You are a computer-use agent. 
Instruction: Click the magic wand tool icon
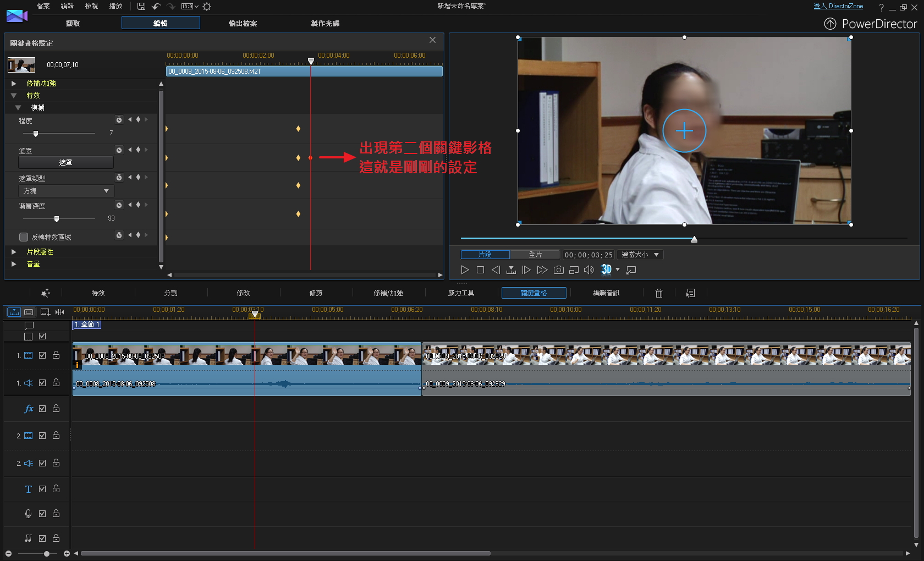click(45, 293)
